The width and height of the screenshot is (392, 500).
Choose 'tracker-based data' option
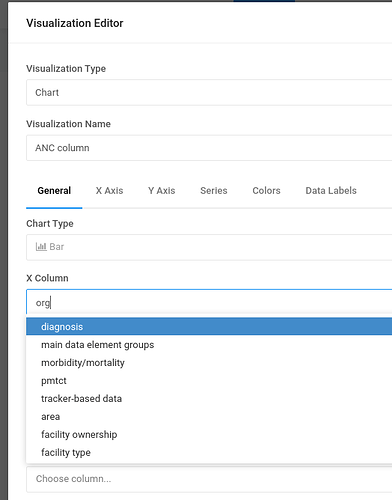(x=209, y=399)
